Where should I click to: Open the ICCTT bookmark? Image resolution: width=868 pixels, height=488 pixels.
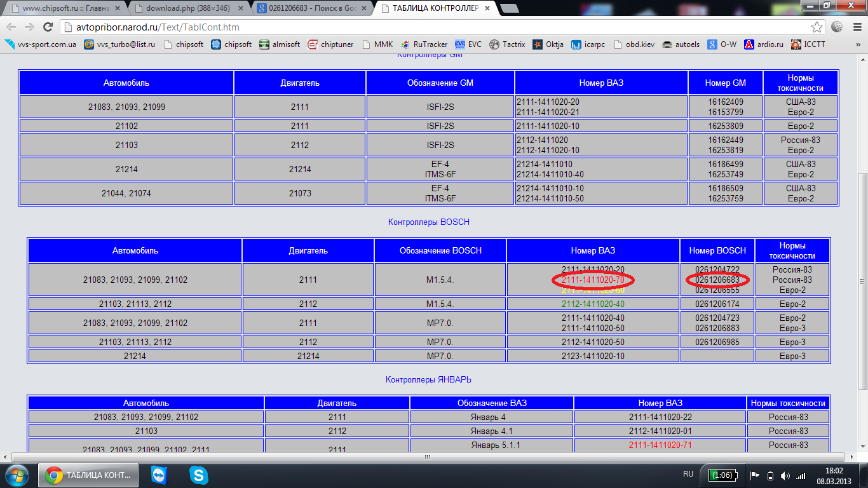pos(810,44)
